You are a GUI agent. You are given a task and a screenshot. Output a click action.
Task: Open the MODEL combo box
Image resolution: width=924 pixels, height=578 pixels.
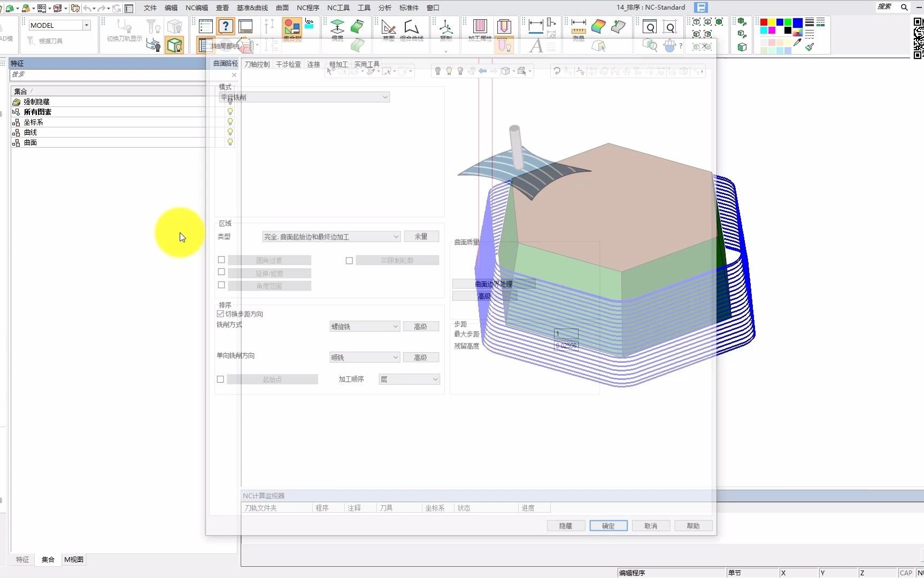click(59, 25)
